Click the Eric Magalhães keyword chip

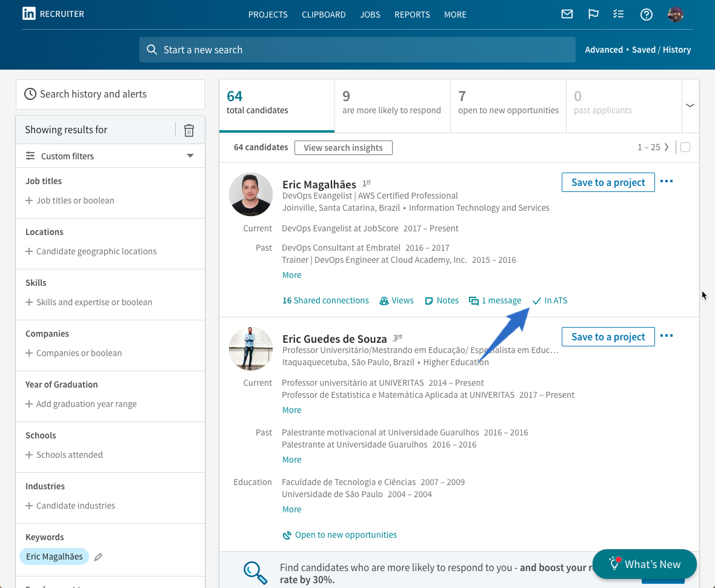click(x=55, y=557)
